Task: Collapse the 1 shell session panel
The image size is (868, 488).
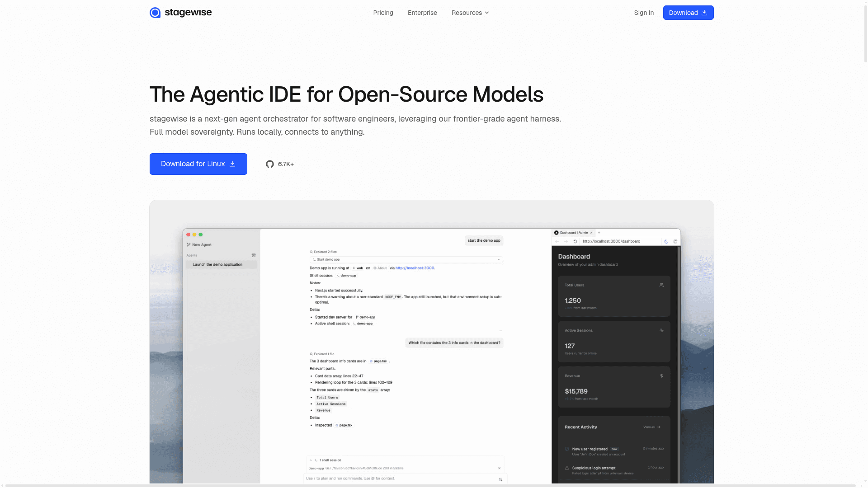Action: tap(311, 460)
